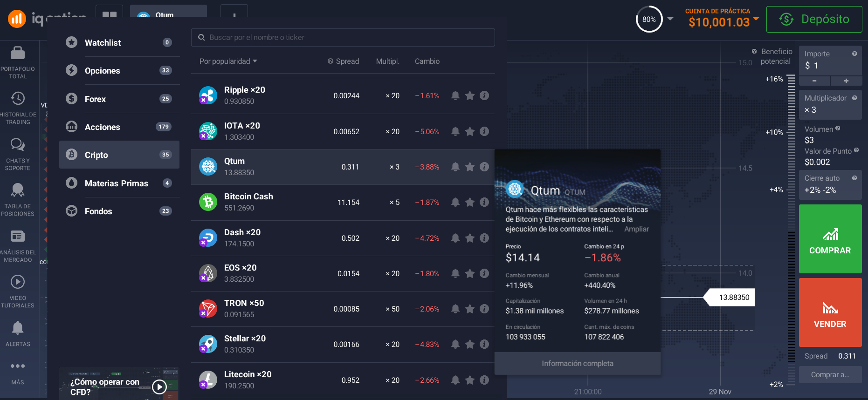Open info icon for Qtum row
This screenshot has height=400, width=868.
click(x=484, y=167)
